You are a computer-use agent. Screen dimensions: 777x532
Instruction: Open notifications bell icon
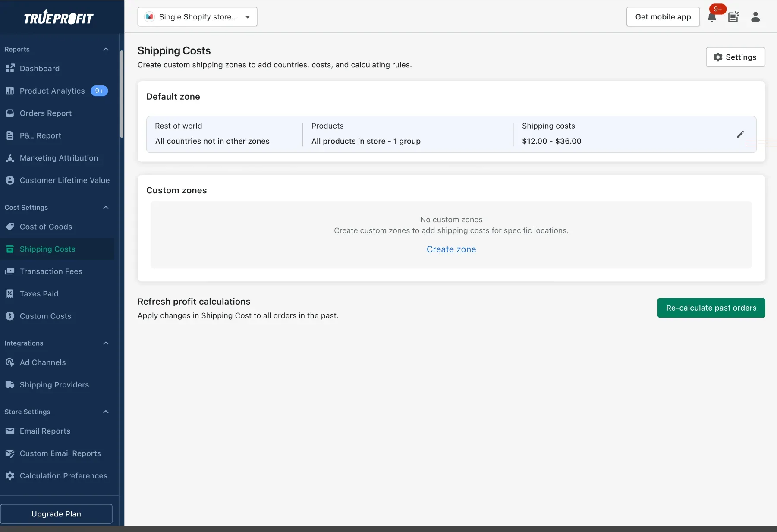coord(712,17)
